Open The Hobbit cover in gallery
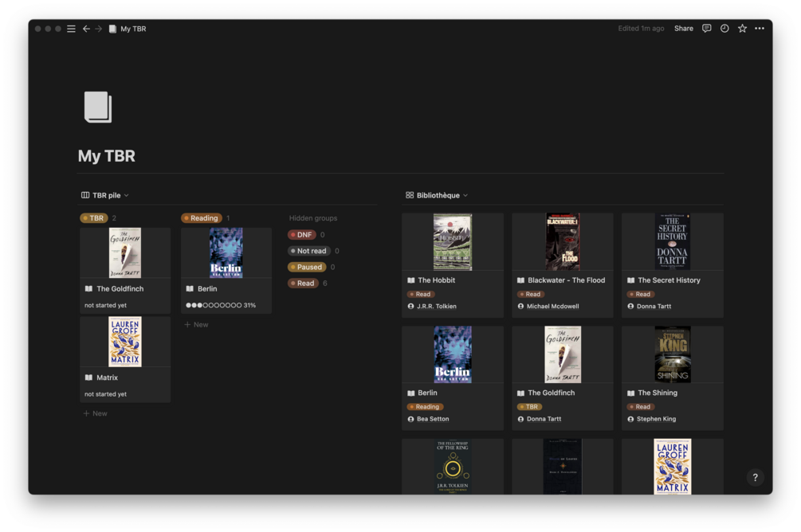801x532 pixels. click(x=453, y=241)
